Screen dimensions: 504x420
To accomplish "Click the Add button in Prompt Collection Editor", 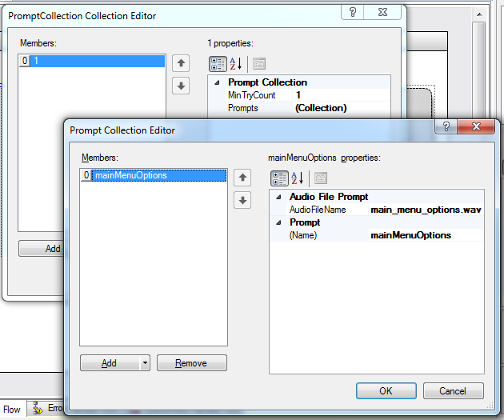I will [x=110, y=363].
